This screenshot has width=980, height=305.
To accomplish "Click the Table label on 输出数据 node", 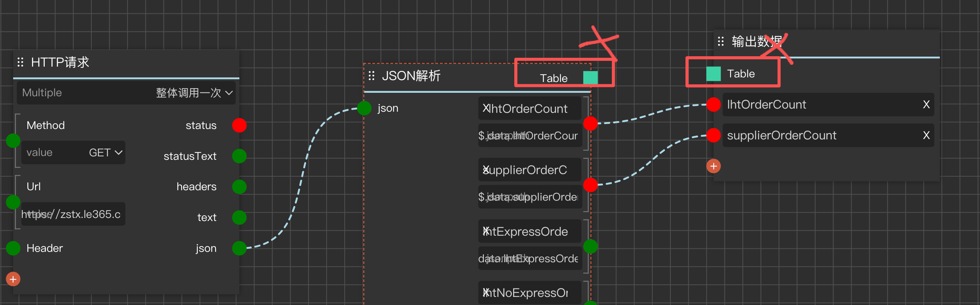I will point(741,74).
